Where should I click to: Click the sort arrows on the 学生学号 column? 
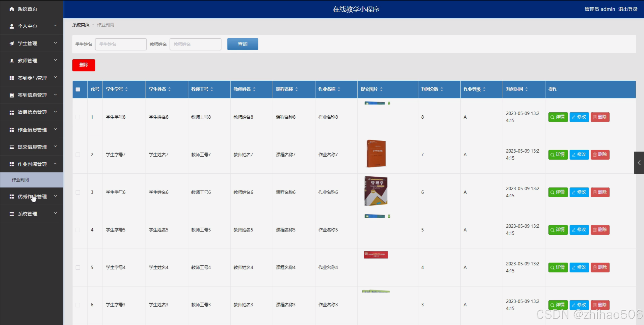click(x=127, y=89)
